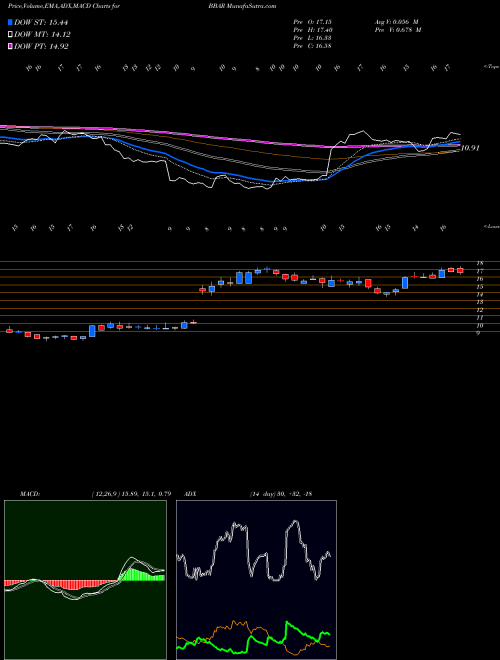Click the ADX values '(14 day) 30, +32, -18'

pyautogui.click(x=280, y=494)
